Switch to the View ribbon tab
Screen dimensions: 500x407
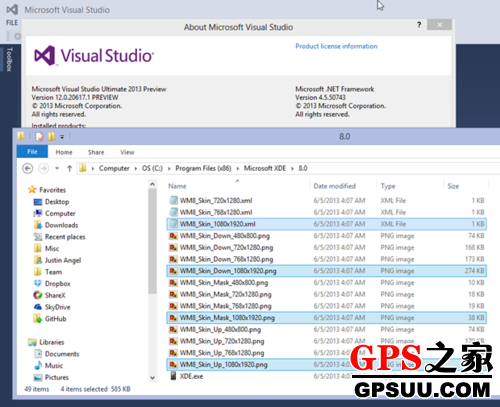point(127,152)
